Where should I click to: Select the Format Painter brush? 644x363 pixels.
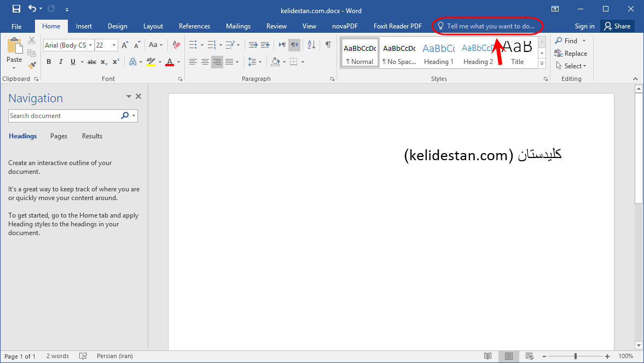32,65
